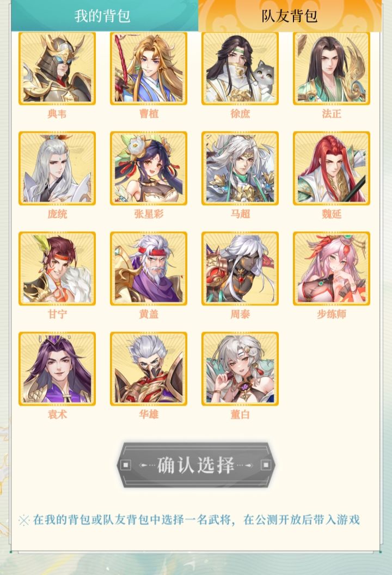Choose the 甘宁 character card
This screenshot has height=575, width=392.
57,269
